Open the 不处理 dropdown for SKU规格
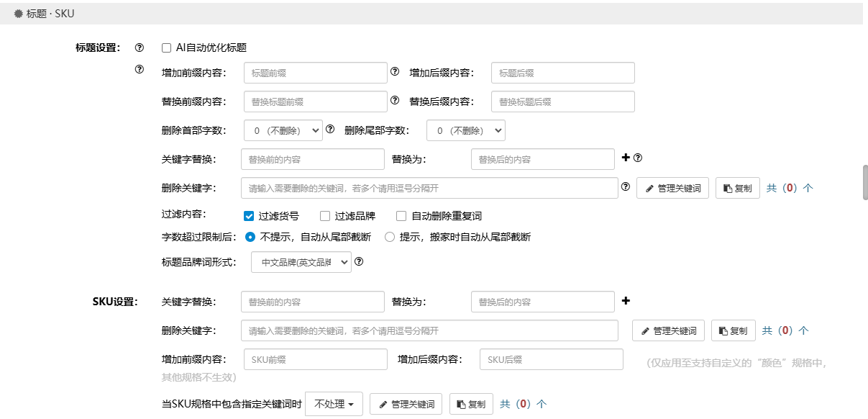 334,405
